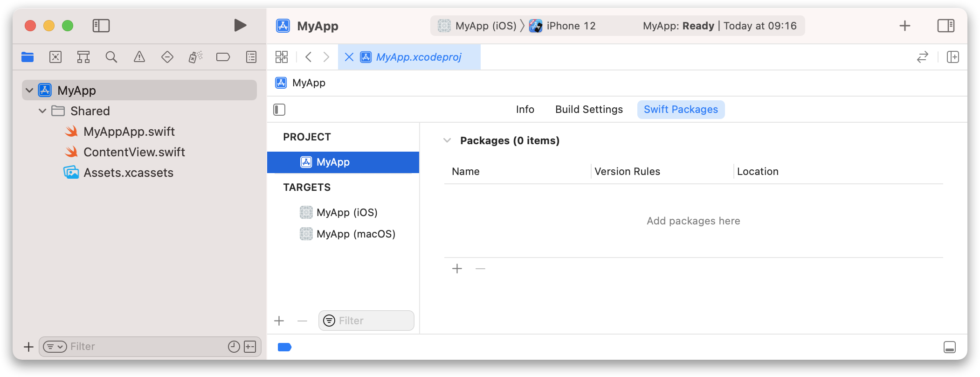The height and width of the screenshot is (377, 980).
Task: Toggle recent files filter clock icon
Action: pyautogui.click(x=234, y=347)
